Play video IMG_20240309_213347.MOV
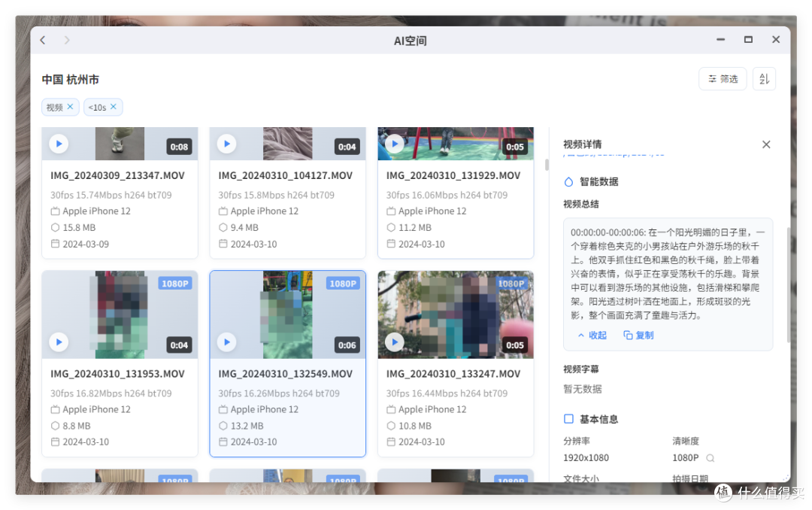 tap(59, 144)
